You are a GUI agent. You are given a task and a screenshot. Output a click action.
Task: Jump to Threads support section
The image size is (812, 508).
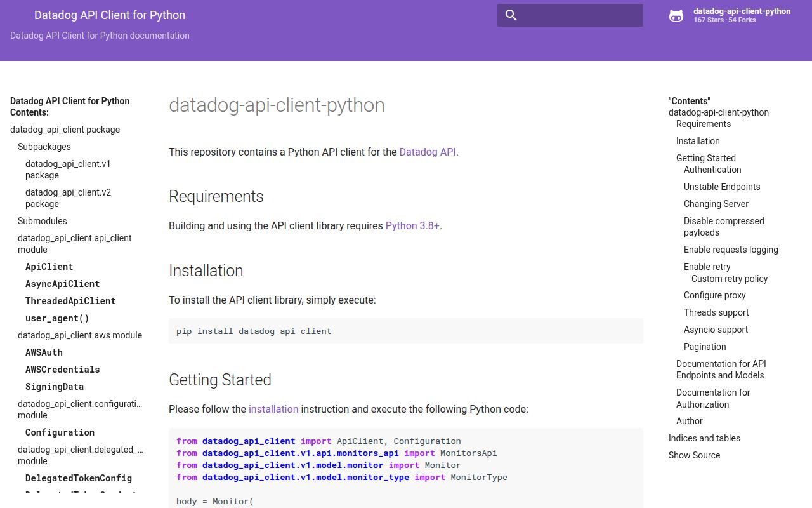point(716,312)
